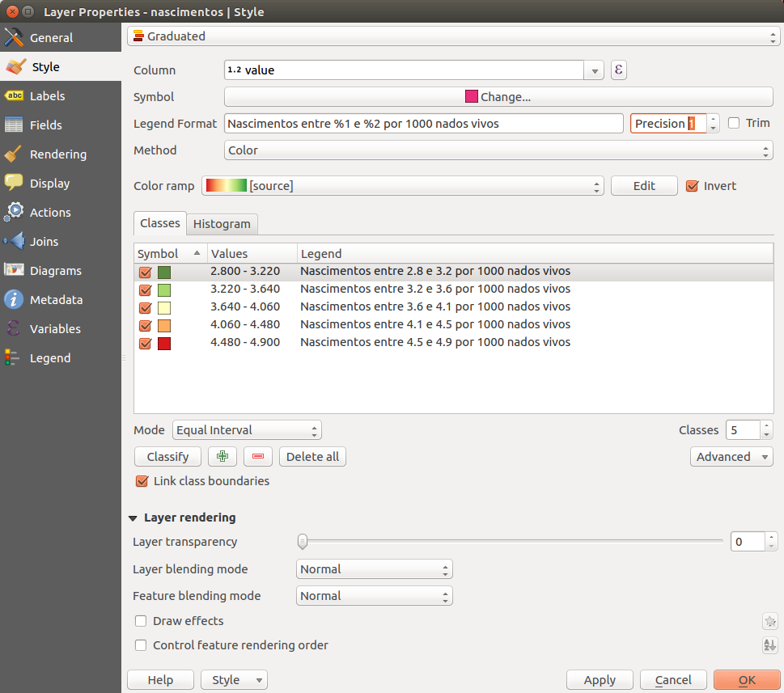
Task: Disable Link class boundaries checkbox
Action: pos(142,481)
